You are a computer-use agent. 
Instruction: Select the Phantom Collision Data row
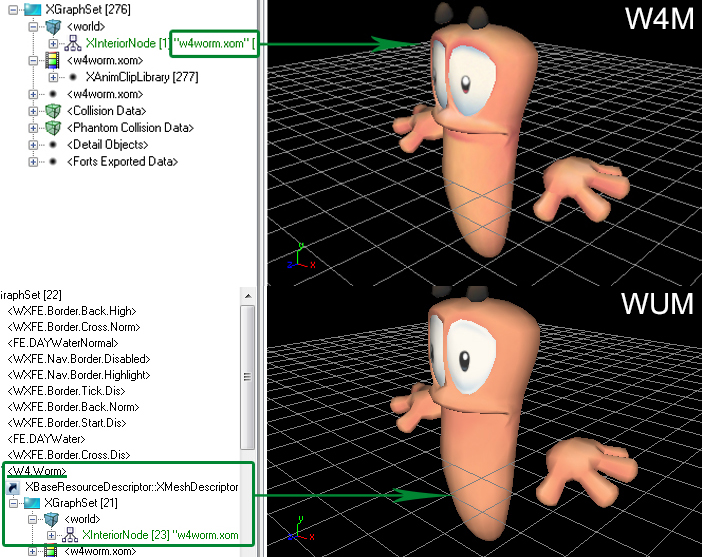point(130,128)
